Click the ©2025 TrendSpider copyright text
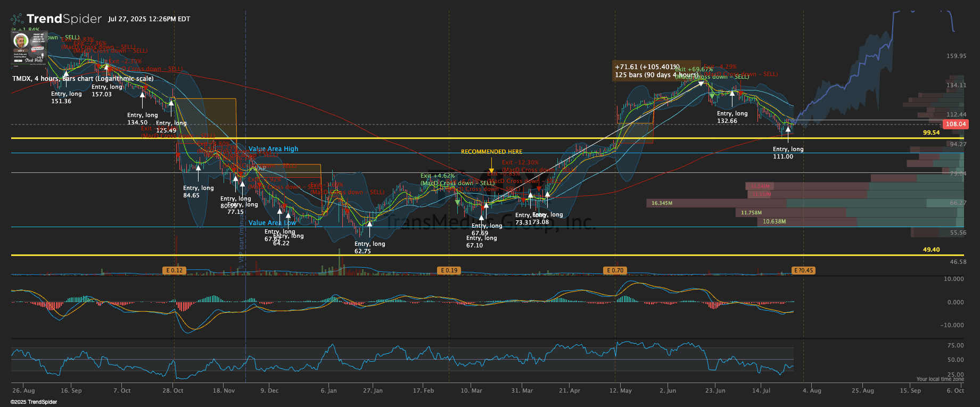Screen dimensions: 980x407 click(34, 402)
